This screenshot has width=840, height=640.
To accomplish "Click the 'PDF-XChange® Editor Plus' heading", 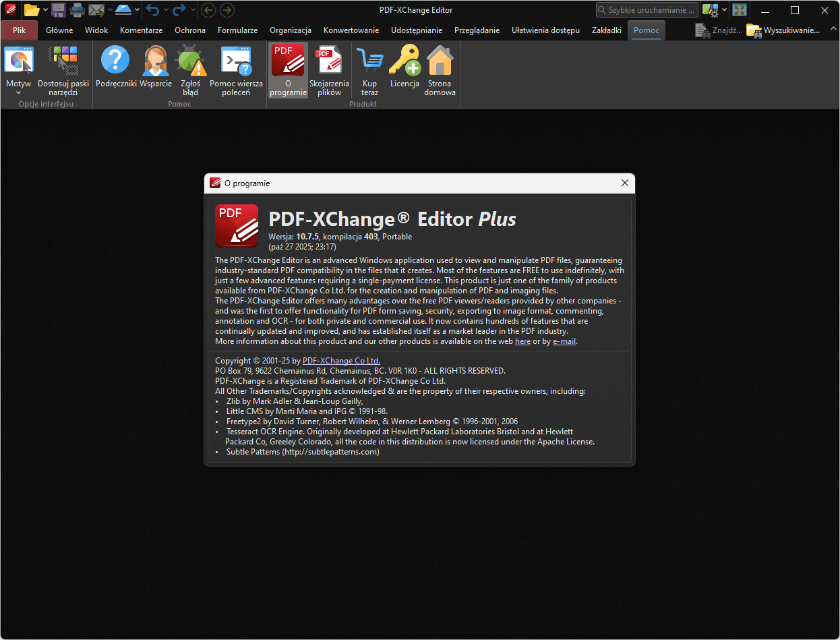I will [392, 219].
